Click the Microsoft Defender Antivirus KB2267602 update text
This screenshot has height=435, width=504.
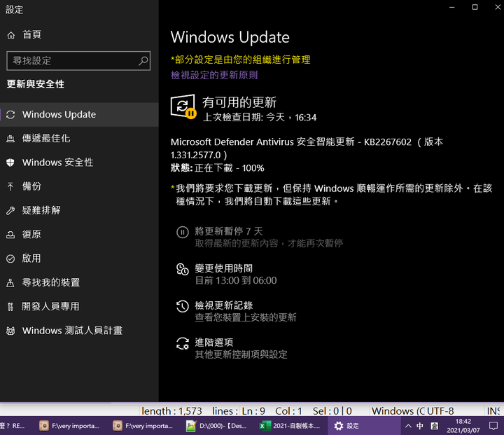tap(307, 149)
